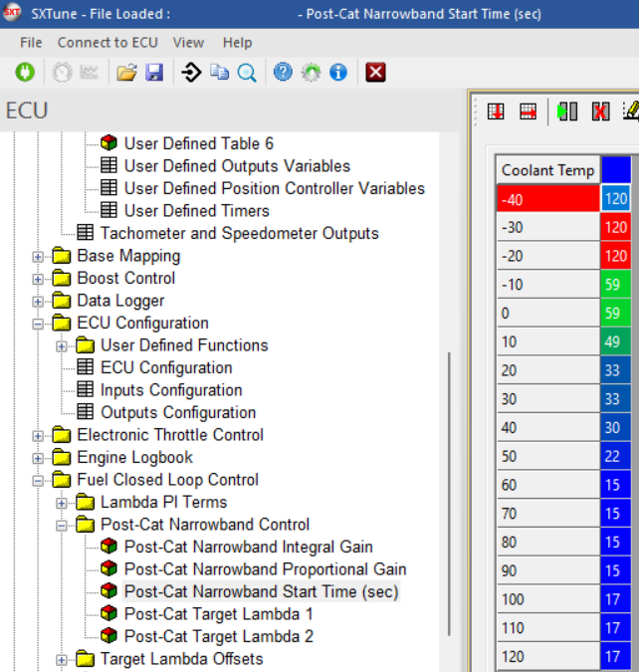The width and height of the screenshot is (639, 672).
Task: Select Post-Cat Narrowband Start Time (sec)
Action: click(262, 591)
